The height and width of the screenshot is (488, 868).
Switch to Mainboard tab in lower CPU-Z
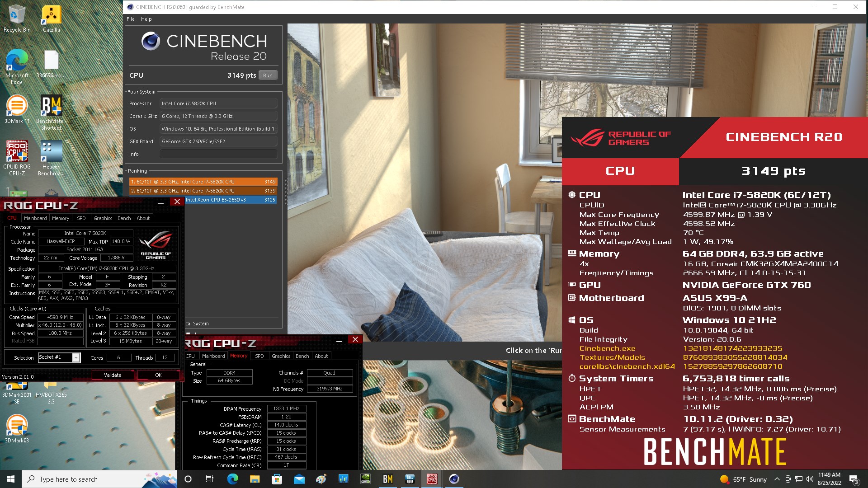click(213, 356)
